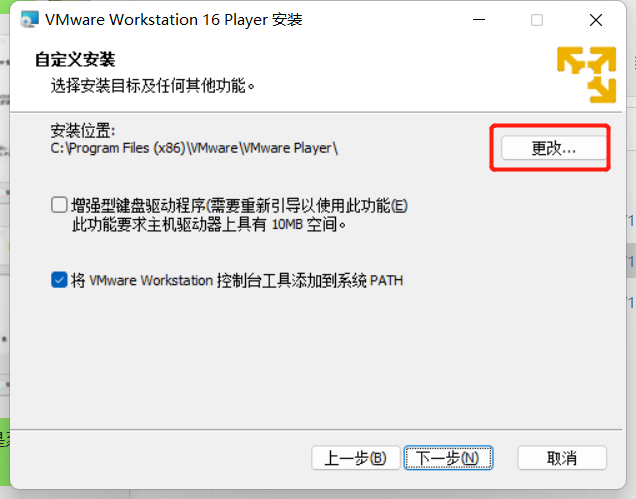Close the VMware installer window
Viewport: 636px width, 499px height.
click(x=596, y=19)
